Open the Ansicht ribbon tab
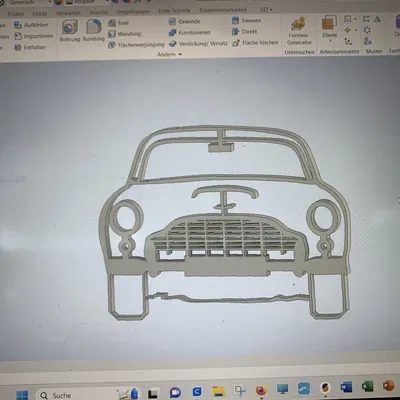The height and width of the screenshot is (400, 400). tap(98, 12)
